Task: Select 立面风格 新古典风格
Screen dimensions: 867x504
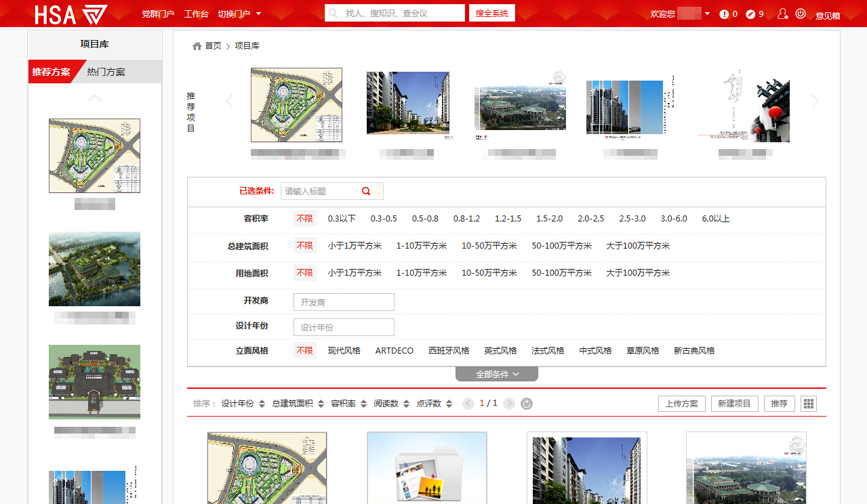Action: pos(694,351)
